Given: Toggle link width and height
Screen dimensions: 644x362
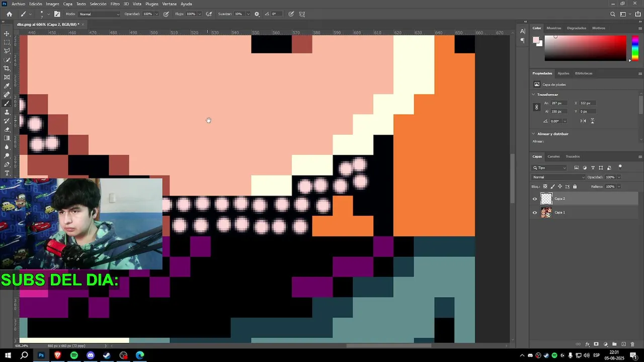Looking at the screenshot, I should pyautogui.click(x=536, y=107).
